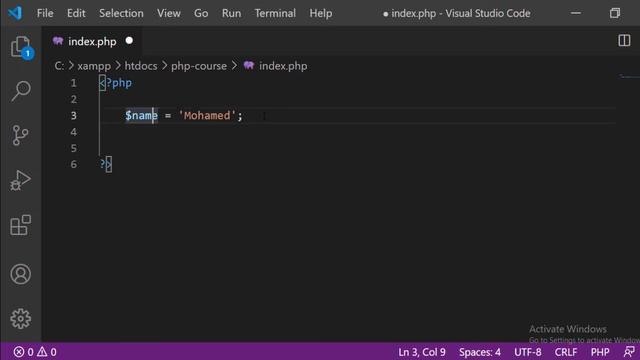This screenshot has height=360, width=640.
Task: Click line number 1 in gutter
Action: pos(73,83)
